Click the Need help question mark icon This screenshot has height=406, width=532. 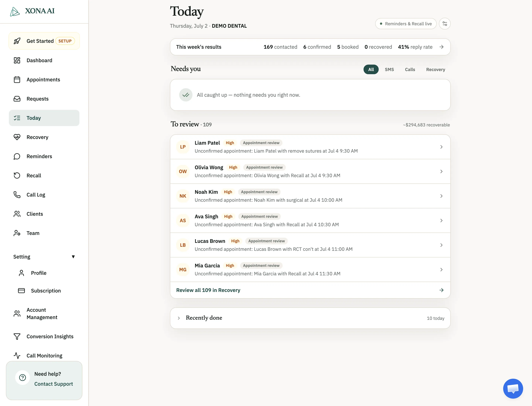click(x=23, y=377)
